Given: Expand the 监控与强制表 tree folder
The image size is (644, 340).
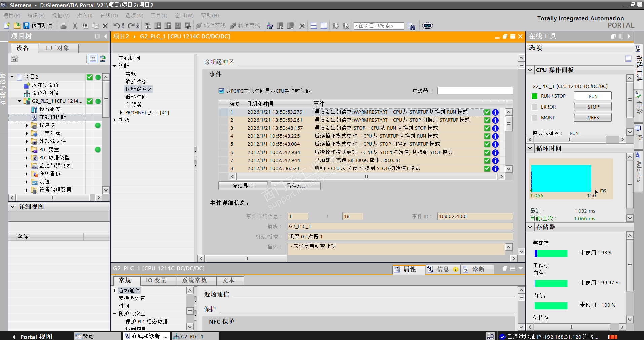Looking at the screenshot, I should click(x=27, y=166).
